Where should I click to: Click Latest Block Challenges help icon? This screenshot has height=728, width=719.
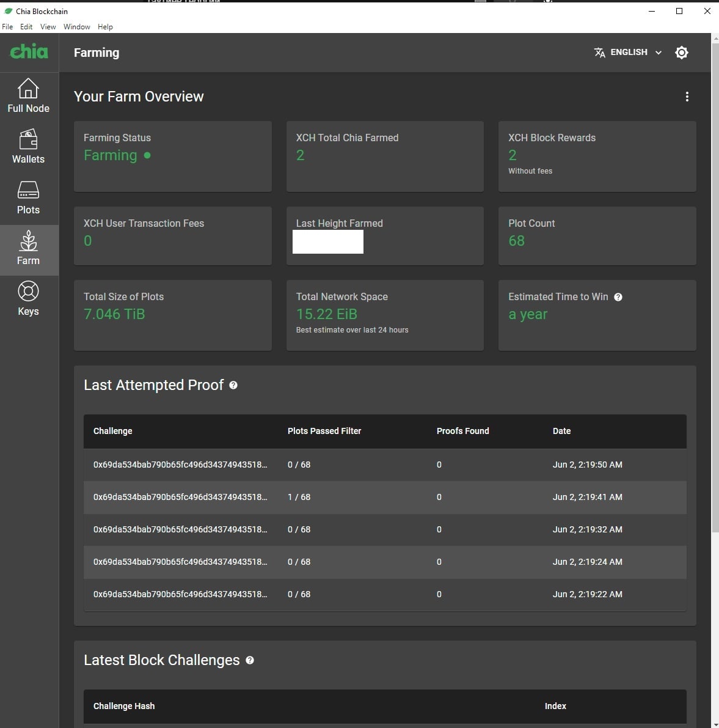(x=250, y=660)
